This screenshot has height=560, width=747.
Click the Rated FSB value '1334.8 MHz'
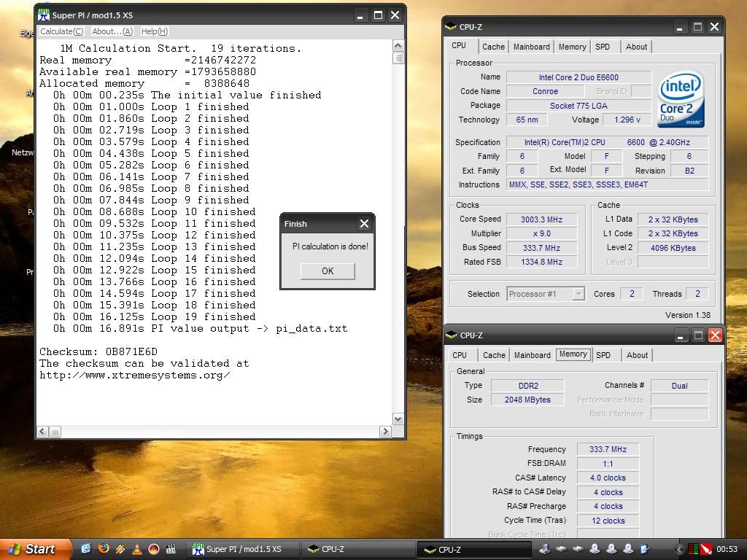pyautogui.click(x=542, y=262)
